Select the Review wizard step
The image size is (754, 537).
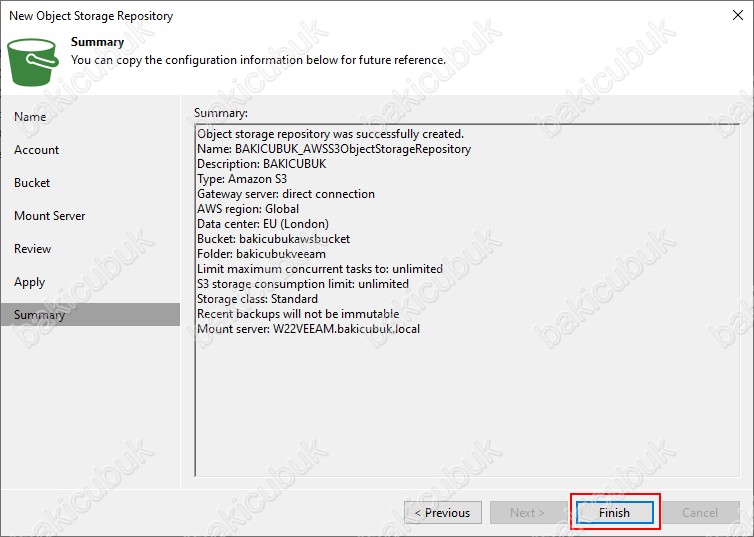click(32, 249)
